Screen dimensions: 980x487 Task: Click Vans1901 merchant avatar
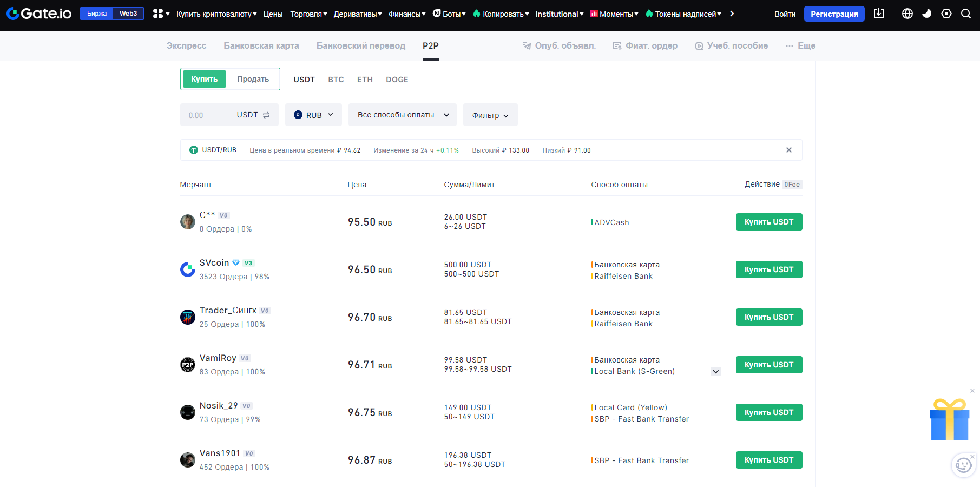click(x=188, y=460)
